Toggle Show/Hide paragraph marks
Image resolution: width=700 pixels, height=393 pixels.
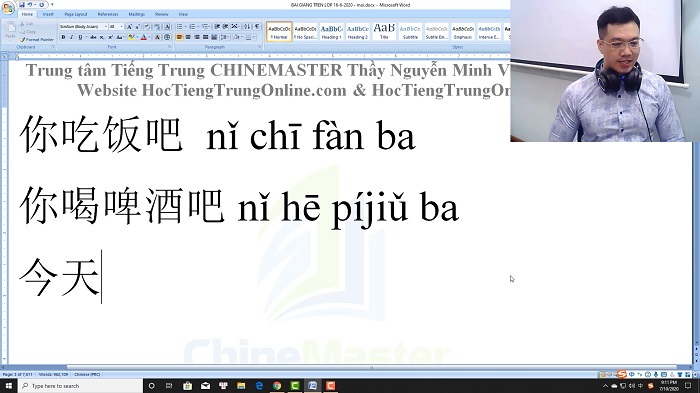tap(257, 27)
